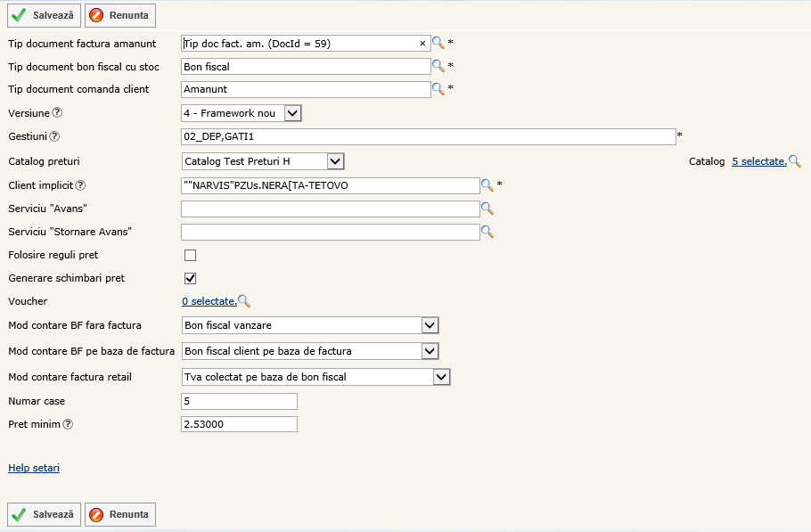811x532 pixels.
Task: Click magnifier beside Voucher 0 selectate
Action: point(243,302)
